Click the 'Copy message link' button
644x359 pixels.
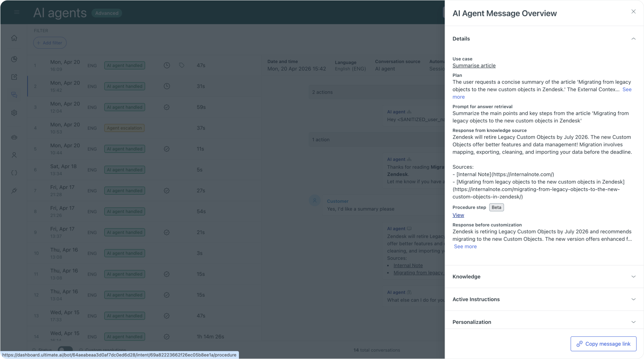tap(603, 344)
